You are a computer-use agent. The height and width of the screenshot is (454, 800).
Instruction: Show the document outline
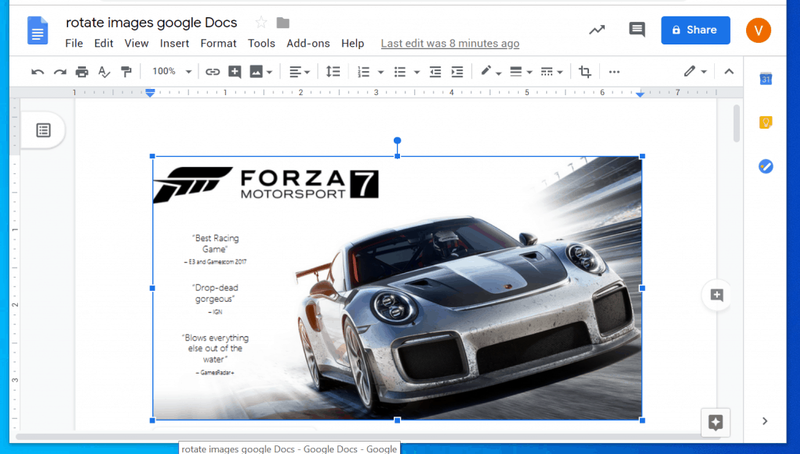pos(43,130)
